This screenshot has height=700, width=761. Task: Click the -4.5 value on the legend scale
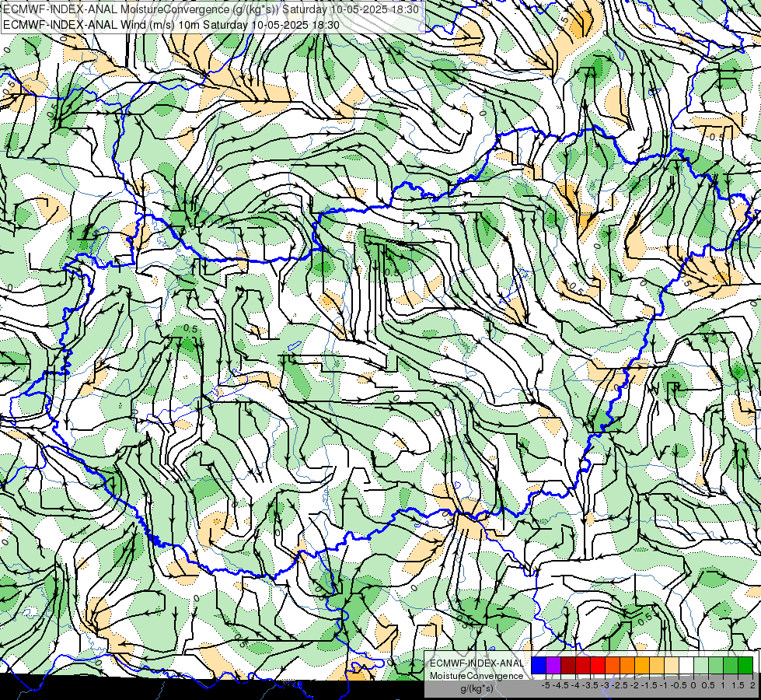point(560,685)
